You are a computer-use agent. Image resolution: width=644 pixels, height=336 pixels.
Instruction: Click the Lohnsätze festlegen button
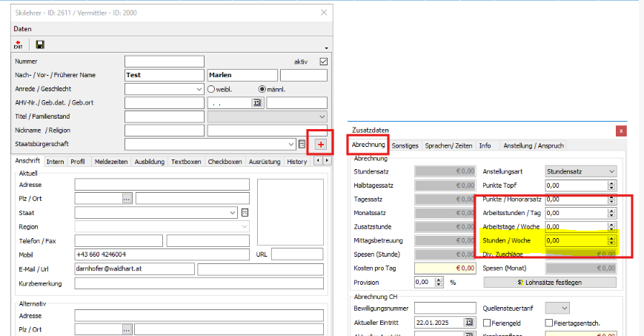tap(549, 283)
